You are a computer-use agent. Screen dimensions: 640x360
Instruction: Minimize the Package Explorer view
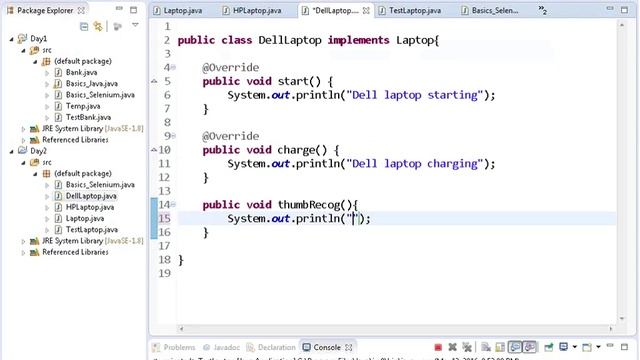119,9
